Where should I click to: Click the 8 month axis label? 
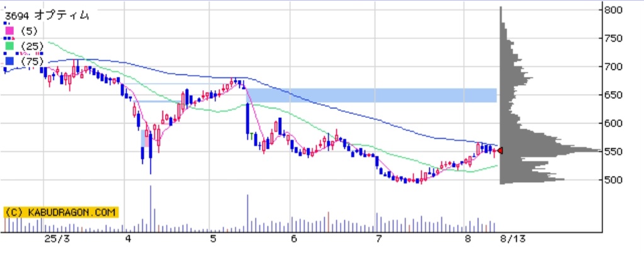pyautogui.click(x=467, y=239)
